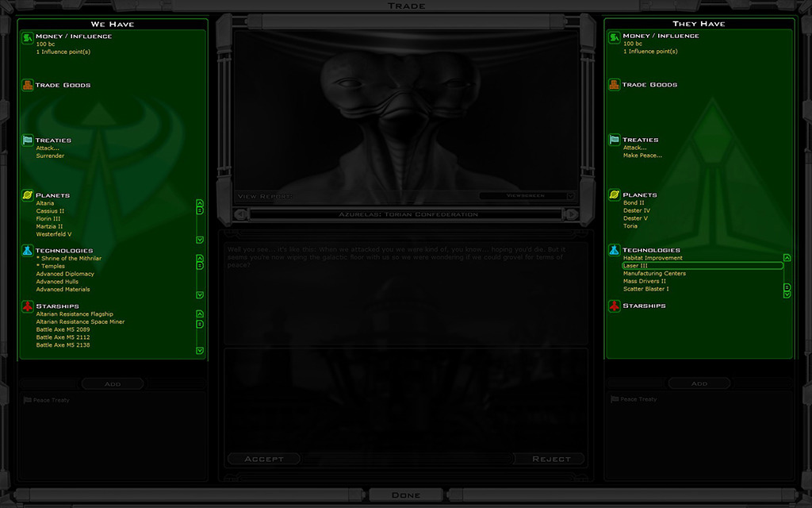Click scroll-up arrow of We Have Technologies list
Viewport: 812px width, 508px height.
point(200,258)
